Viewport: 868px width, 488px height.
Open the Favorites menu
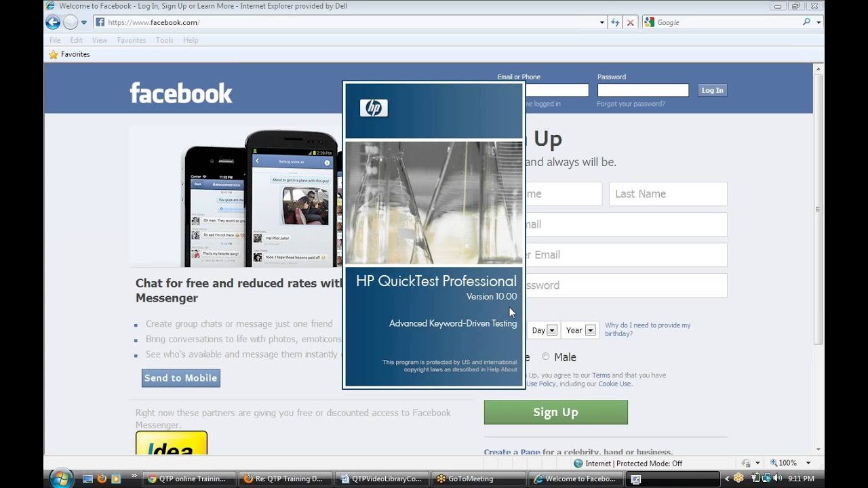pyautogui.click(x=132, y=40)
